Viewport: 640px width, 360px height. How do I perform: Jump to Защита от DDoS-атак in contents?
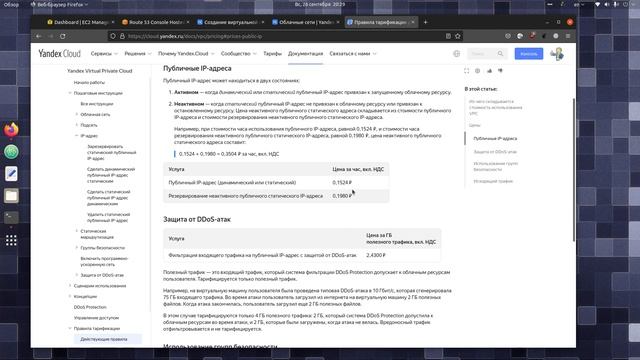click(495, 152)
